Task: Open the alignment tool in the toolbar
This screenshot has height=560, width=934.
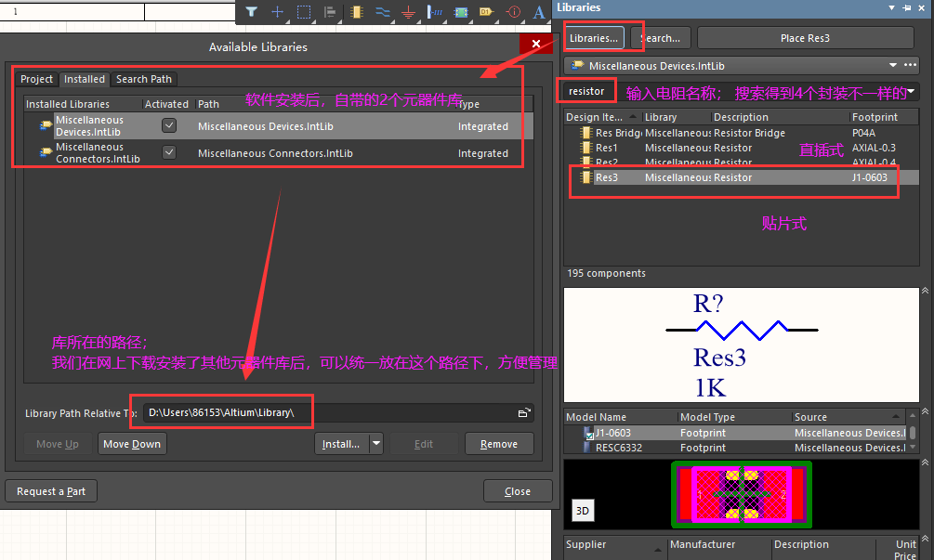Action: [x=330, y=13]
